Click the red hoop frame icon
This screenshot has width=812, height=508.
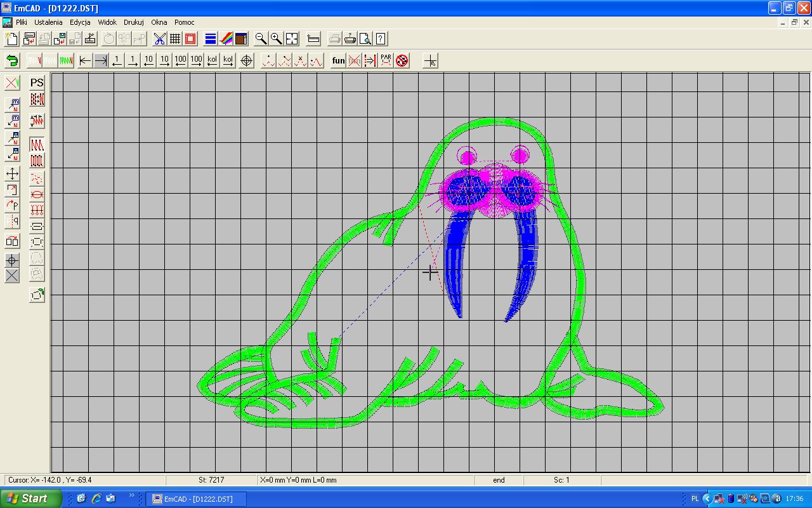tap(190, 39)
